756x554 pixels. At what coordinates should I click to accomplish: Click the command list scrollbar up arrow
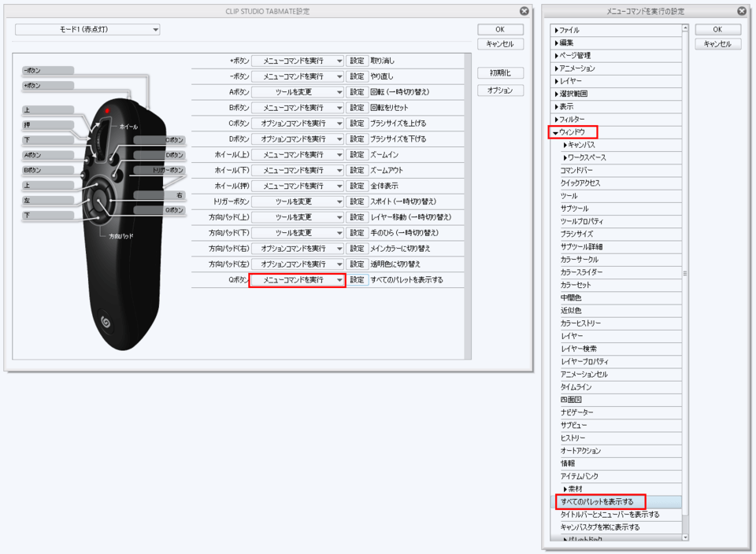tap(685, 28)
